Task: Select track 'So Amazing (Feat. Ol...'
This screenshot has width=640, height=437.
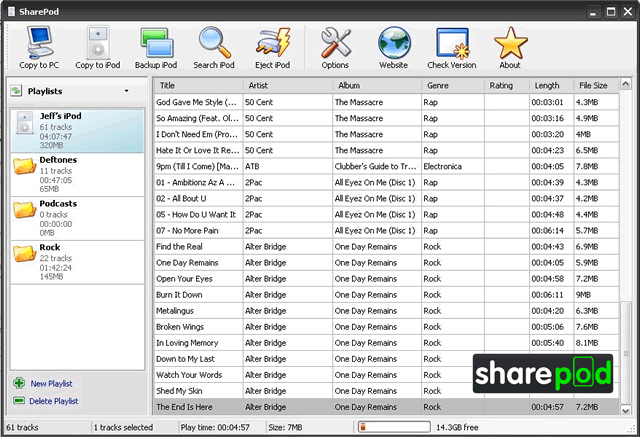Action: (x=197, y=118)
